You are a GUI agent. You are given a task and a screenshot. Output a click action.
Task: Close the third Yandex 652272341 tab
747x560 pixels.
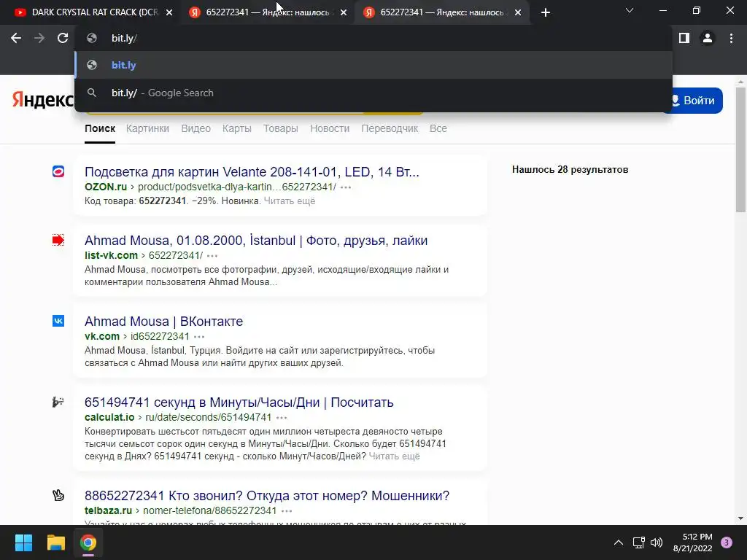(x=518, y=13)
